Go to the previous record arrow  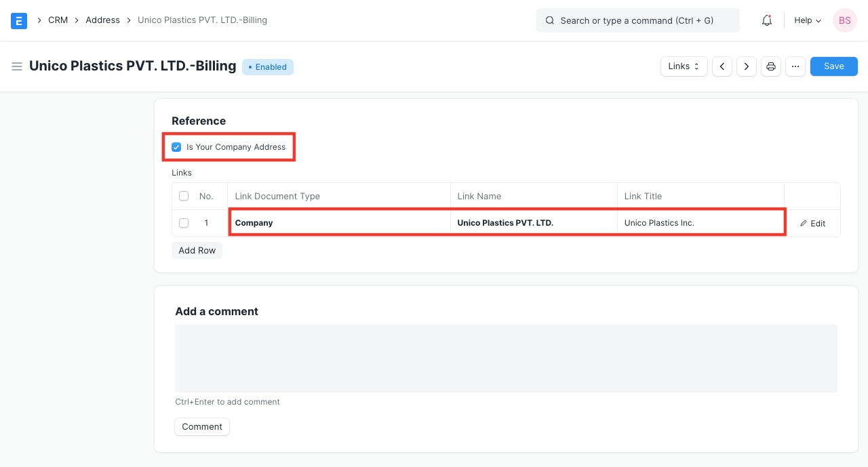click(722, 66)
